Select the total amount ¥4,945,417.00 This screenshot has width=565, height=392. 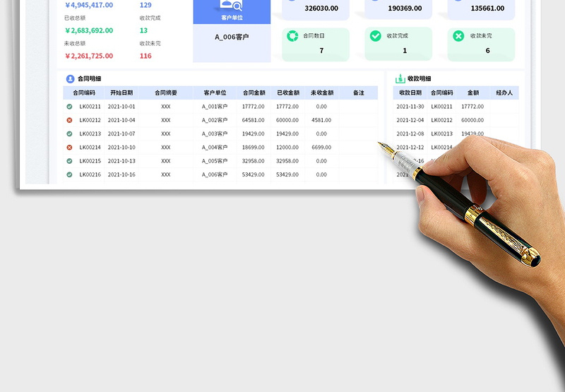pyautogui.click(x=89, y=5)
